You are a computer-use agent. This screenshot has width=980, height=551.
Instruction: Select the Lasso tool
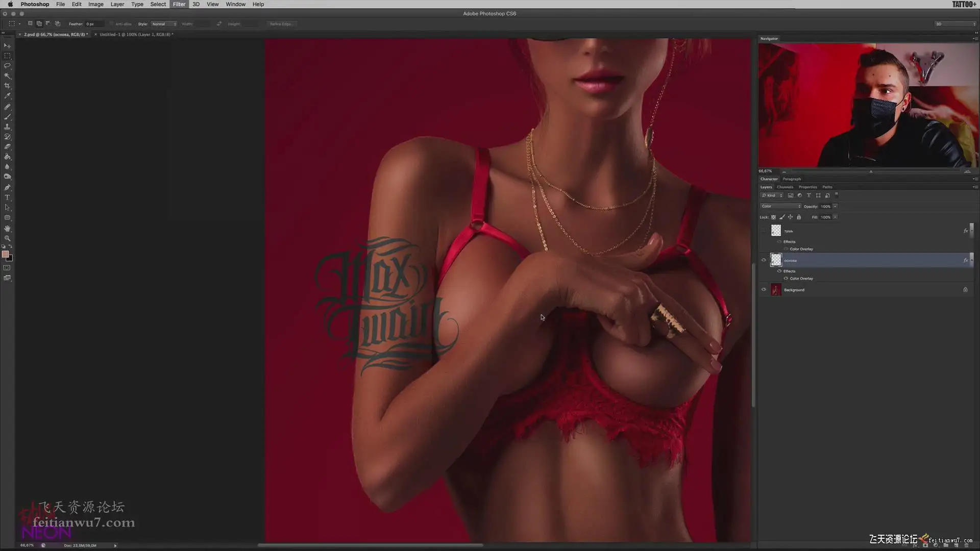(x=7, y=66)
